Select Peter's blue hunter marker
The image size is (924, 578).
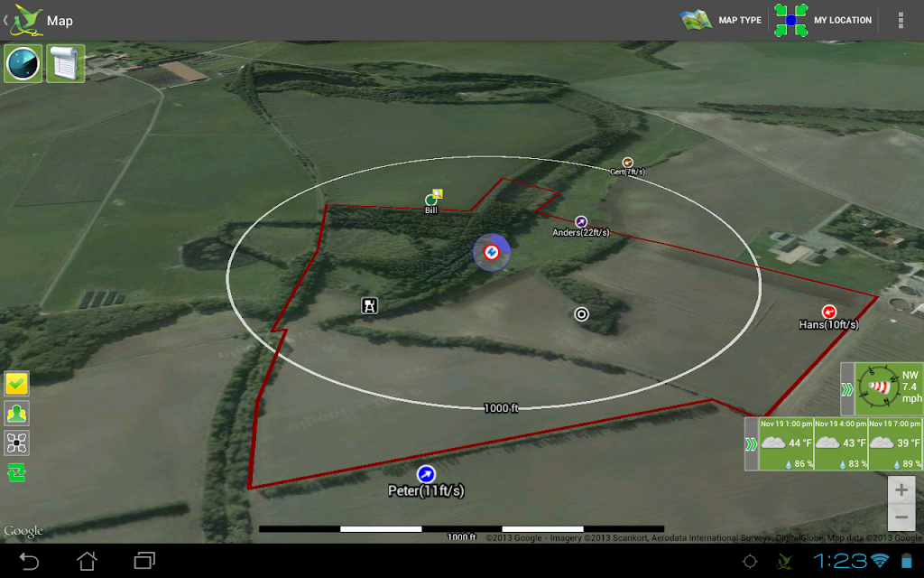click(426, 474)
